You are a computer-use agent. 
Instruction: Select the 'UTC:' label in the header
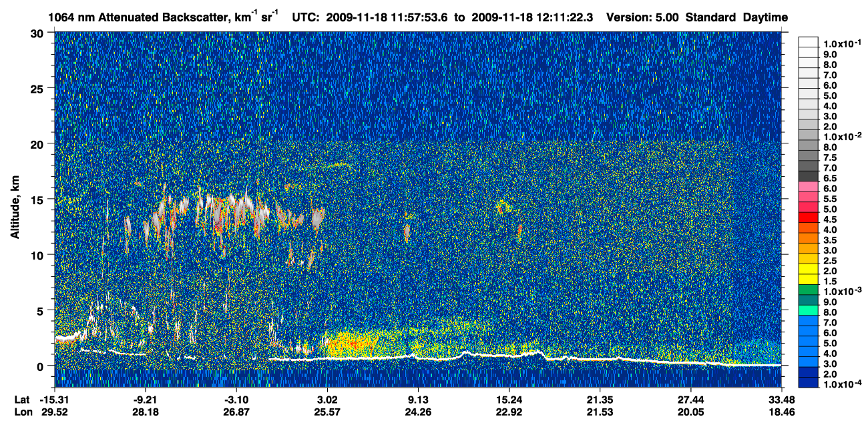pos(306,17)
